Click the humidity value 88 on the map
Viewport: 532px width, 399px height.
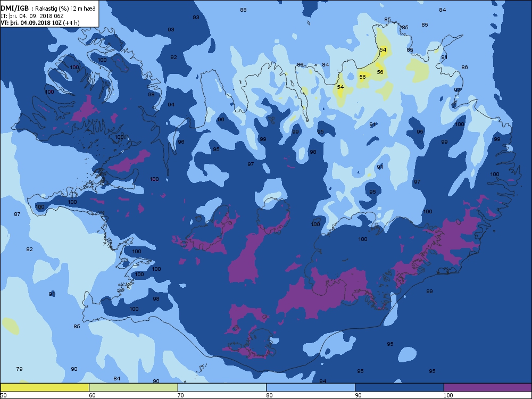(243, 10)
